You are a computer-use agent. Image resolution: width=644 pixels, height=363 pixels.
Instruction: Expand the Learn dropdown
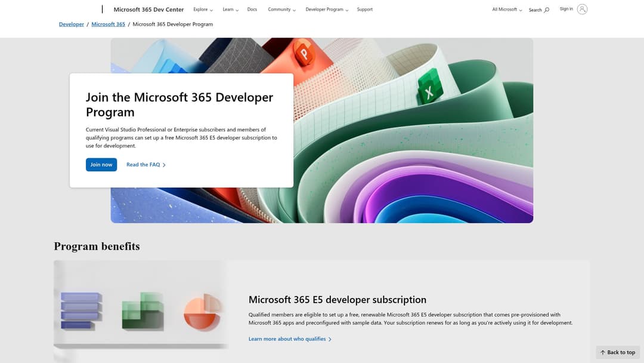pos(230,10)
